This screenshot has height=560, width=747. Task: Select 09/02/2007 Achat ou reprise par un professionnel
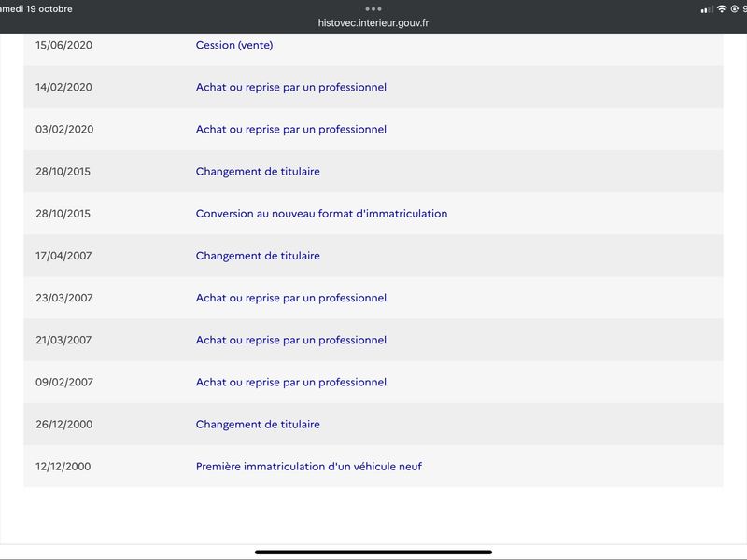(x=373, y=382)
